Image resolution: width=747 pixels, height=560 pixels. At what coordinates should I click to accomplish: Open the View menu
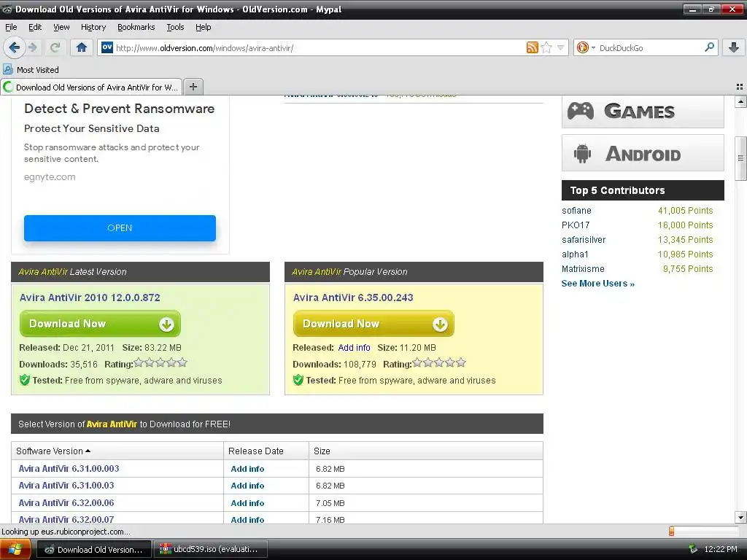click(61, 27)
